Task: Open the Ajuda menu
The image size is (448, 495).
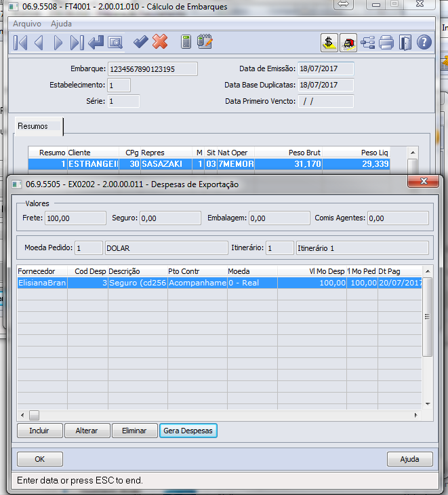Action: [x=61, y=24]
